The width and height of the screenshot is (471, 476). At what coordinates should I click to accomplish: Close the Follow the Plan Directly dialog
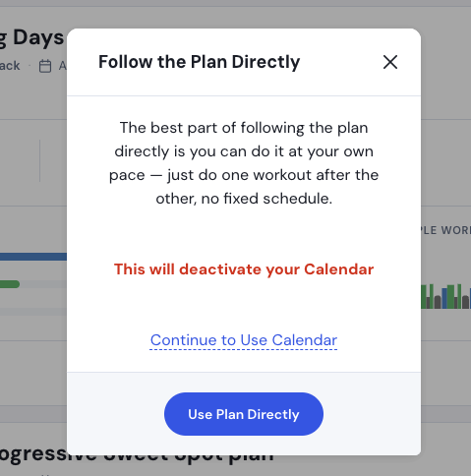pos(390,62)
